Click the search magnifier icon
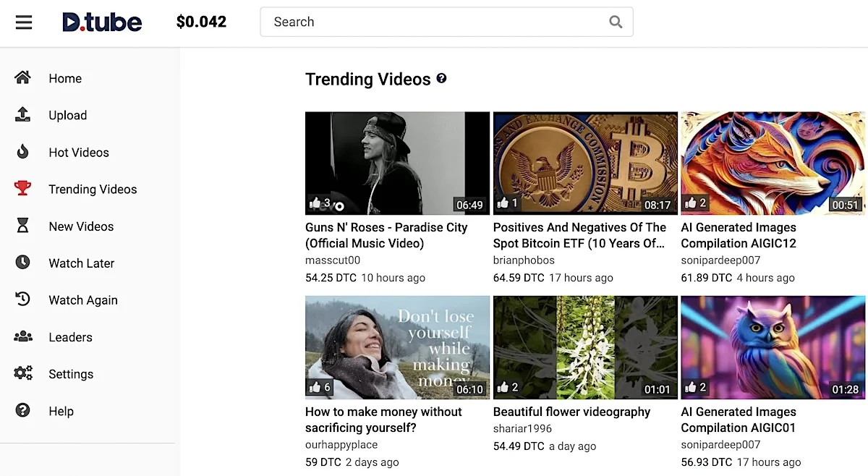Image resolution: width=868 pixels, height=476 pixels. click(x=616, y=22)
